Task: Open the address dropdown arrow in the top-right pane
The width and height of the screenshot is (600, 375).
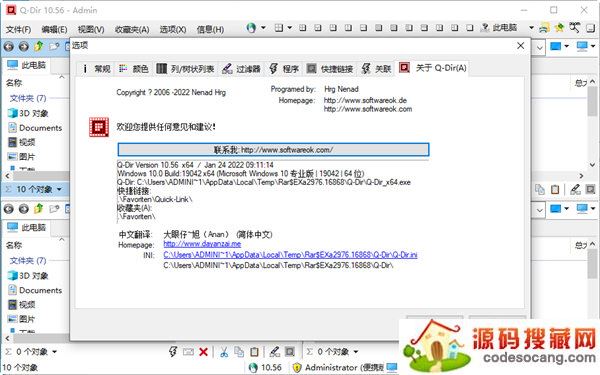Action: pos(539,48)
